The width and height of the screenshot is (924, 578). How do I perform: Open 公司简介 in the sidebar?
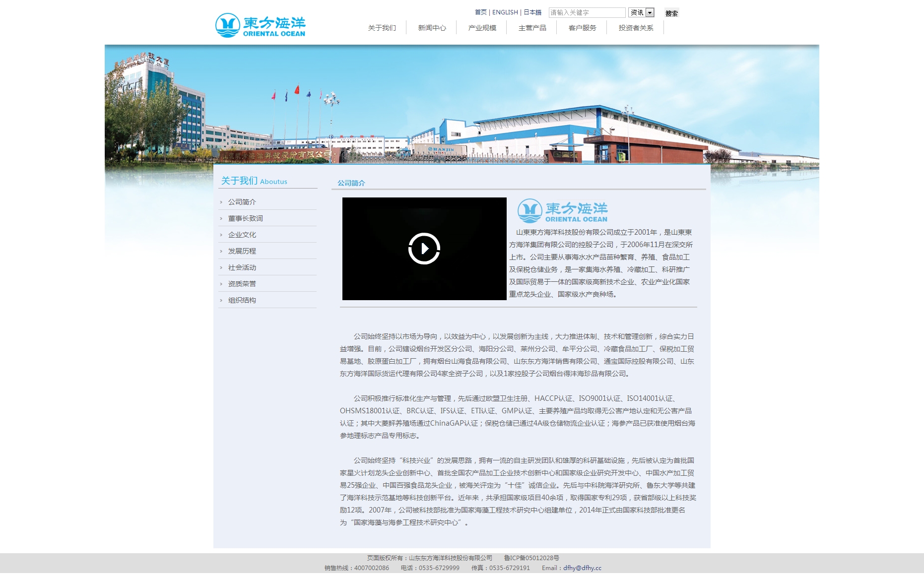242,202
